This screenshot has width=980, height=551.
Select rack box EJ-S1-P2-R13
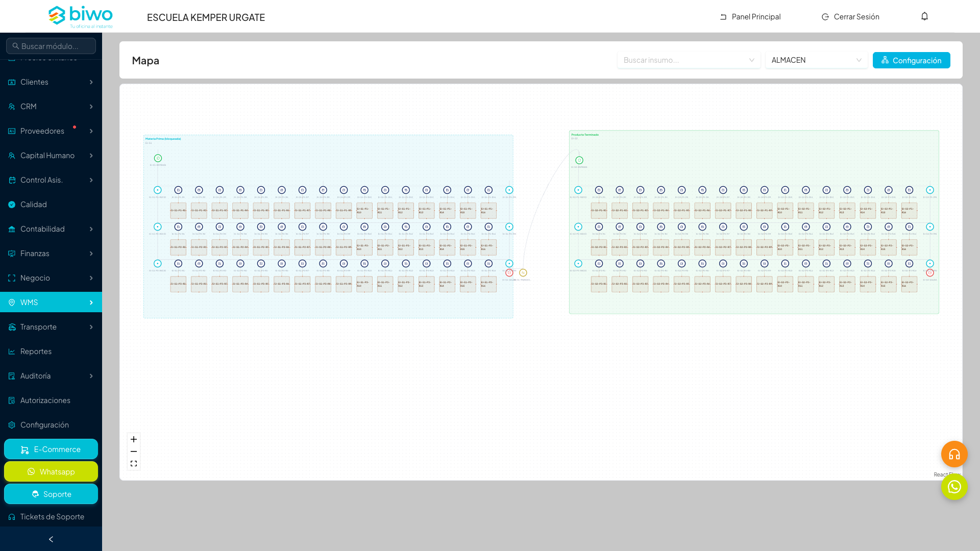(x=427, y=247)
